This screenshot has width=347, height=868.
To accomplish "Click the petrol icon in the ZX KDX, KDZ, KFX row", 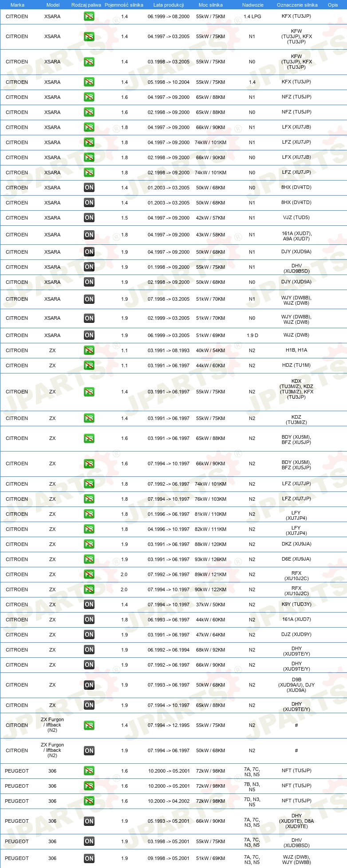I will pos(89,392).
